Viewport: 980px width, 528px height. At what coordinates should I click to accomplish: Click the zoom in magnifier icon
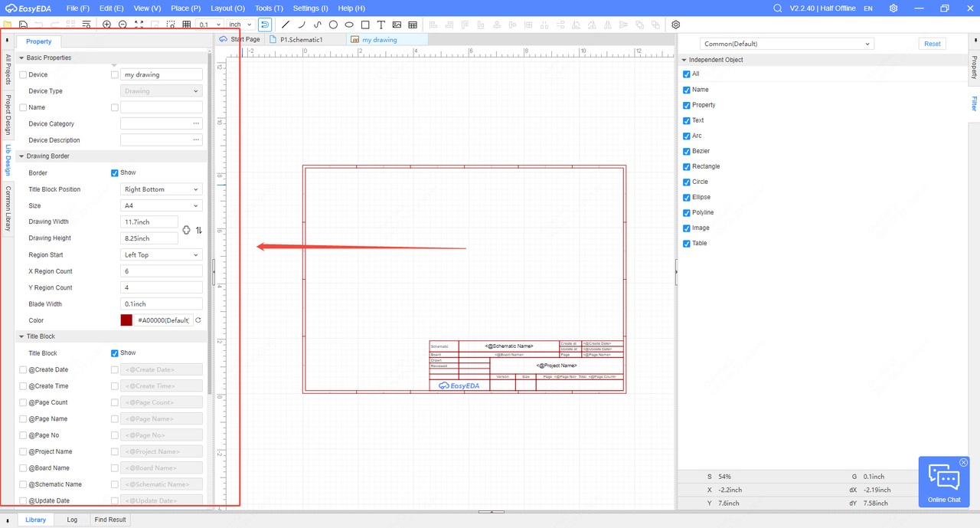click(x=106, y=25)
